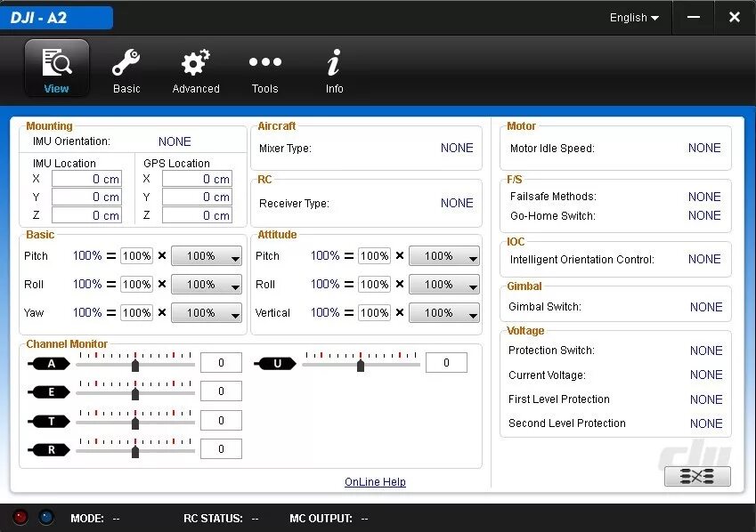
Task: Adjust the channel R slider handle
Action: click(135, 452)
